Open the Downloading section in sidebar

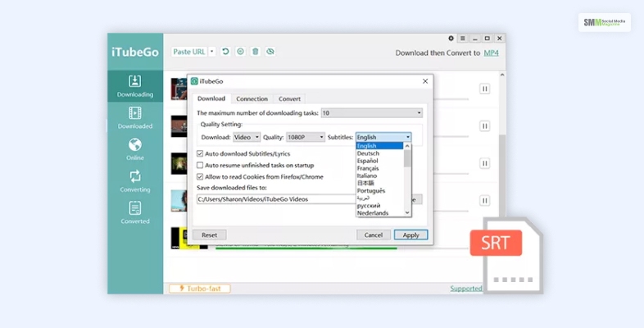(135, 86)
